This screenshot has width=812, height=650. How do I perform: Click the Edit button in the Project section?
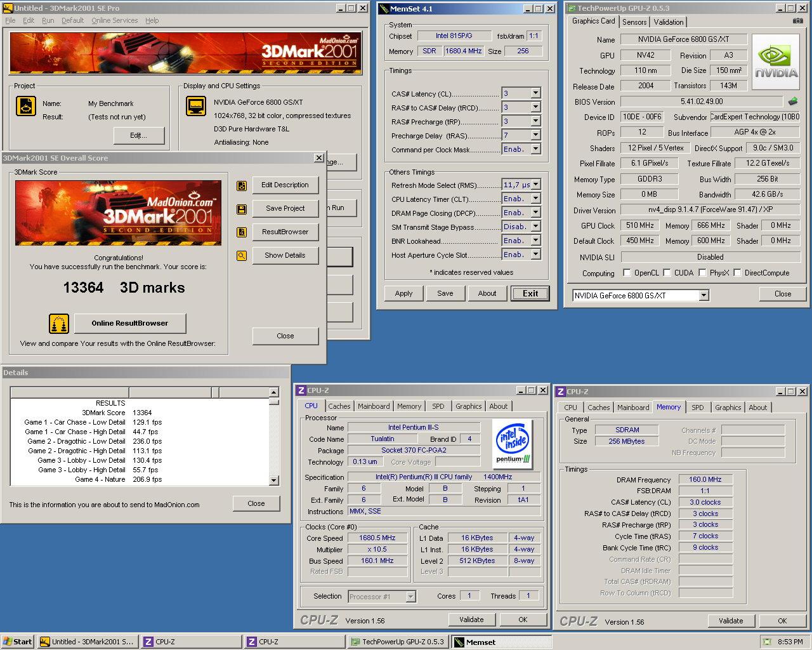(x=138, y=135)
